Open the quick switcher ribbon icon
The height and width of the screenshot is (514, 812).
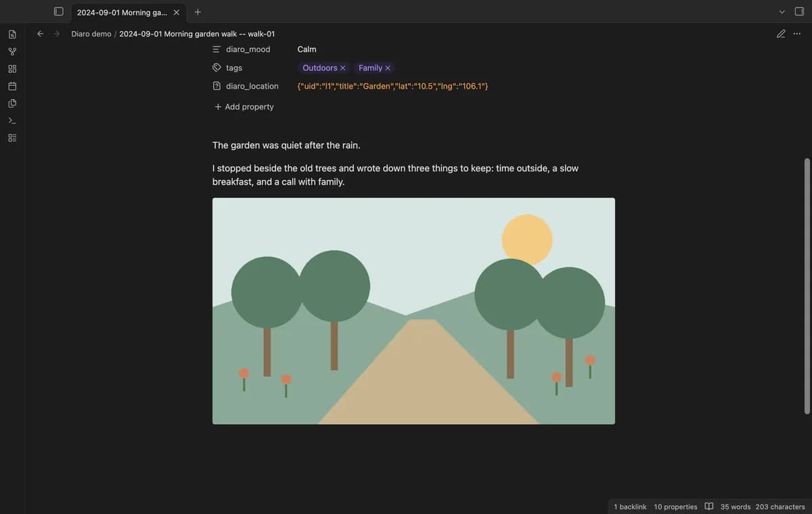click(12, 34)
